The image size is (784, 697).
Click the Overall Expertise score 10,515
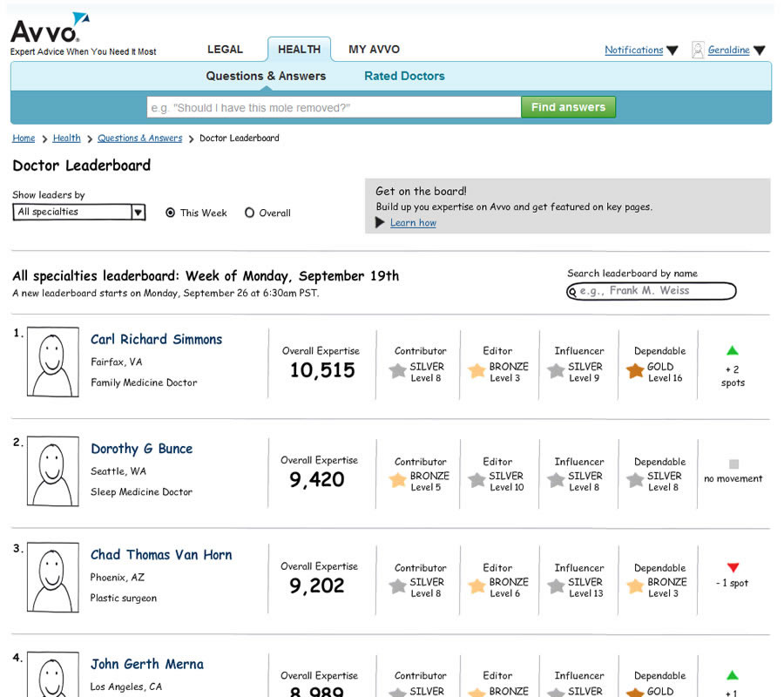pyautogui.click(x=322, y=370)
